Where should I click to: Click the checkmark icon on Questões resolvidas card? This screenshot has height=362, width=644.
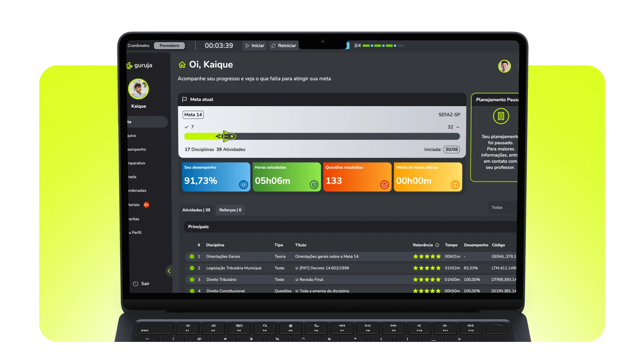click(385, 185)
